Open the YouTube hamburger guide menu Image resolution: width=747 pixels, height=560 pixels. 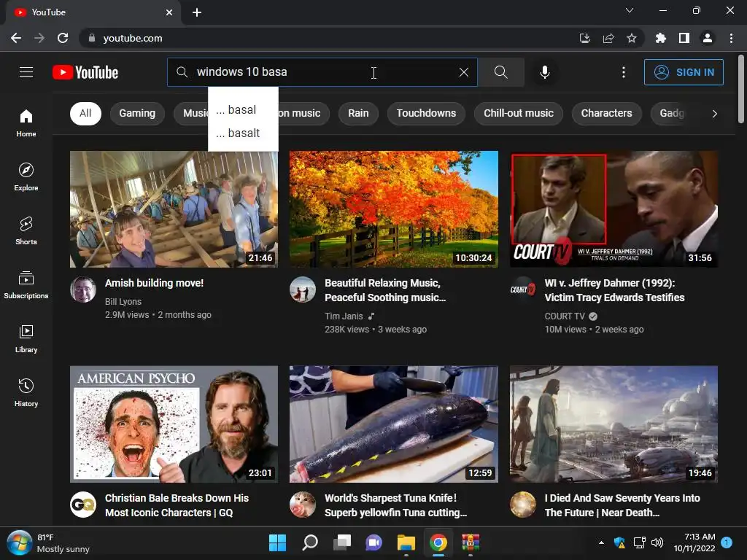click(26, 72)
